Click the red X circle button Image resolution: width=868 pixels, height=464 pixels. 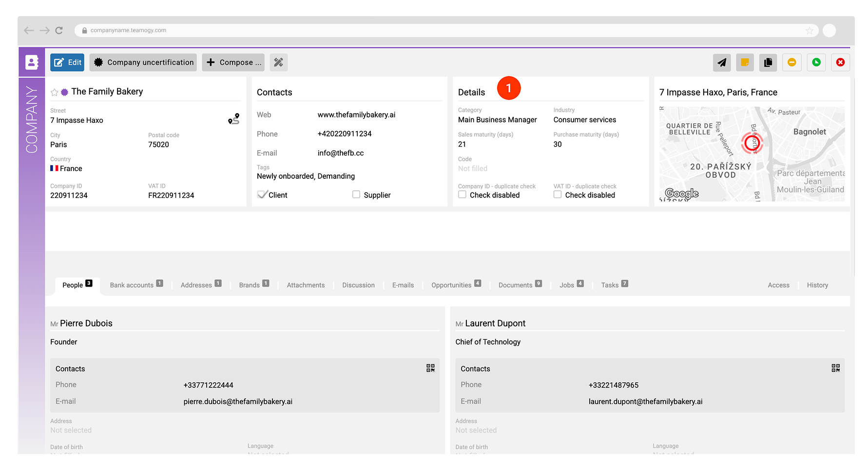840,62
